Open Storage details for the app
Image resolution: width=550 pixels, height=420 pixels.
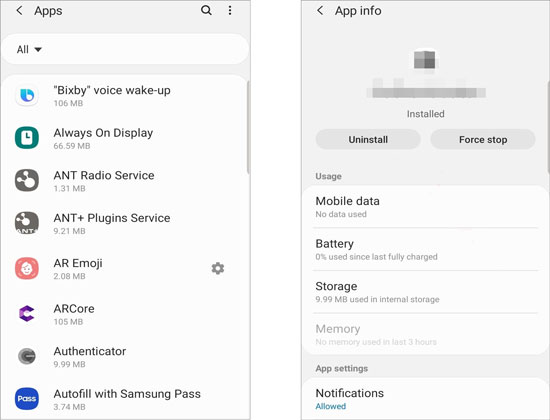click(425, 292)
